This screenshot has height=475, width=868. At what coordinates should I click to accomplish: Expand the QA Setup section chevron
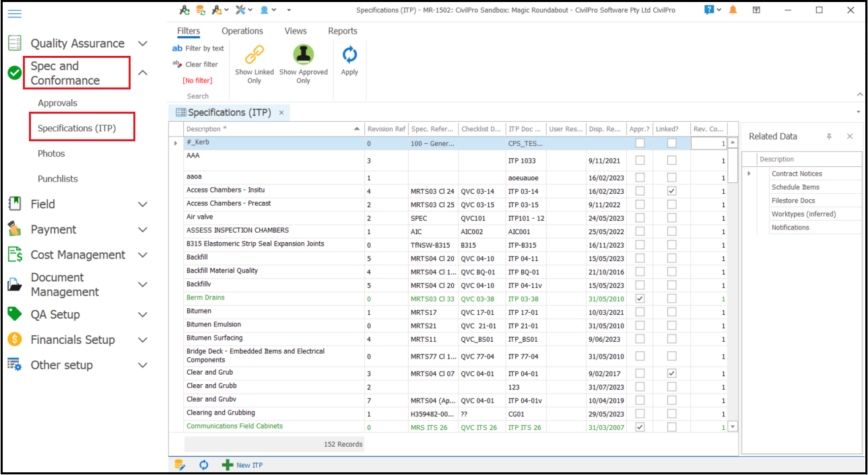[143, 314]
